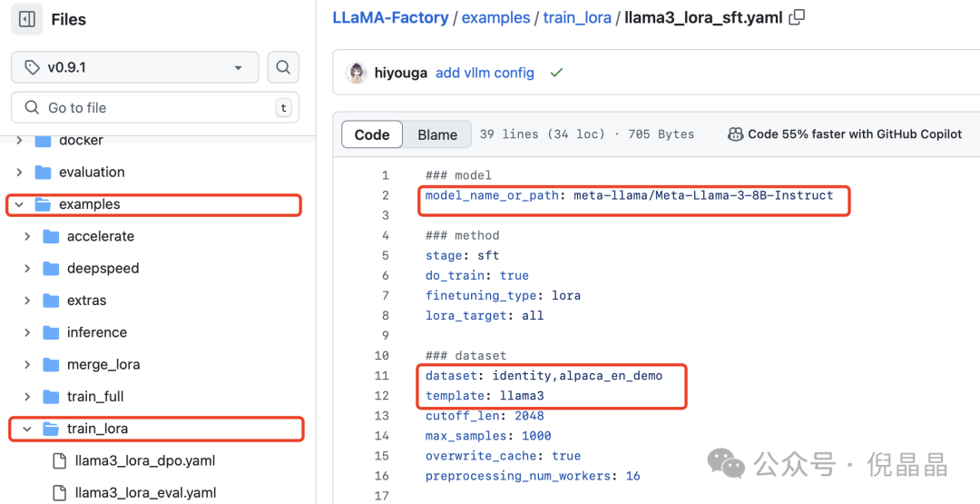Click the green check status icon
Image resolution: width=980 pixels, height=504 pixels.
pyautogui.click(x=556, y=73)
